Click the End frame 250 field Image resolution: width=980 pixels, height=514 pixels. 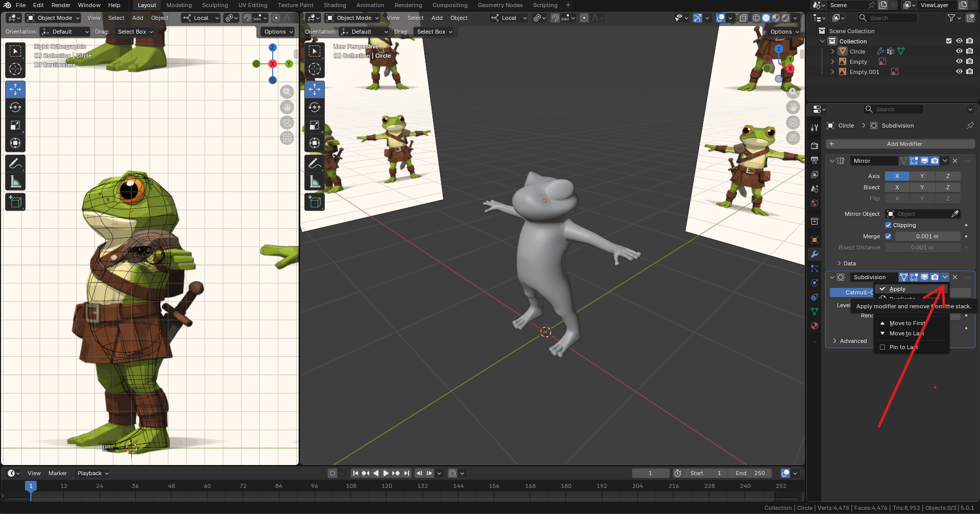[x=751, y=473]
